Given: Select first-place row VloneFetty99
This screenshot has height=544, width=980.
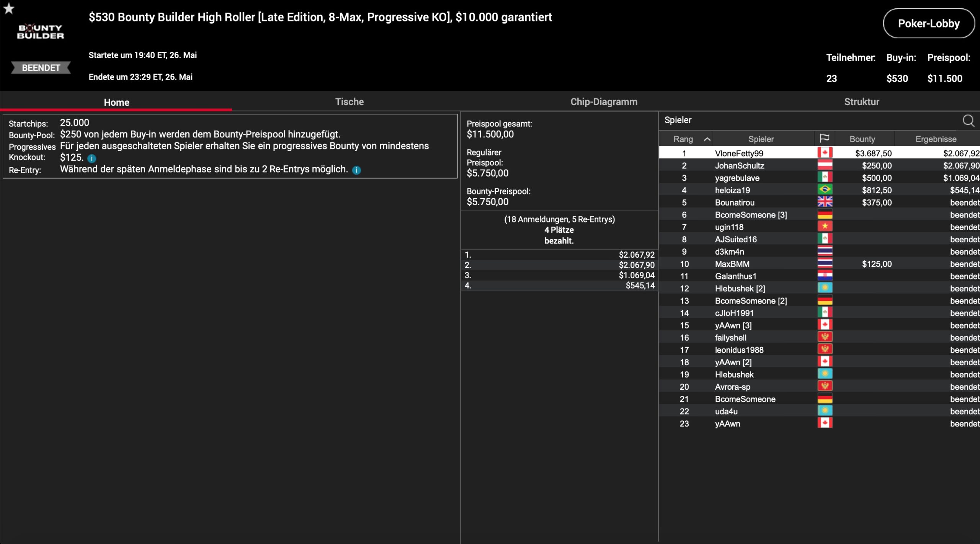Looking at the screenshot, I should point(739,153).
